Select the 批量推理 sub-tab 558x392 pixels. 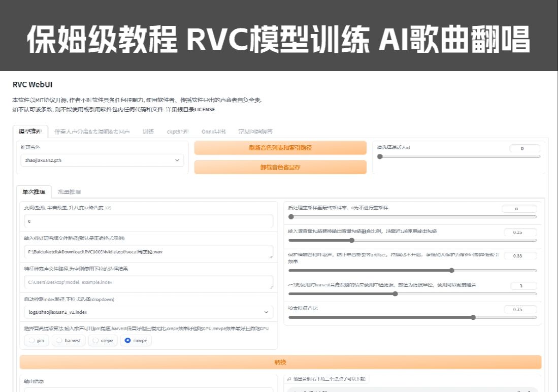tap(69, 191)
